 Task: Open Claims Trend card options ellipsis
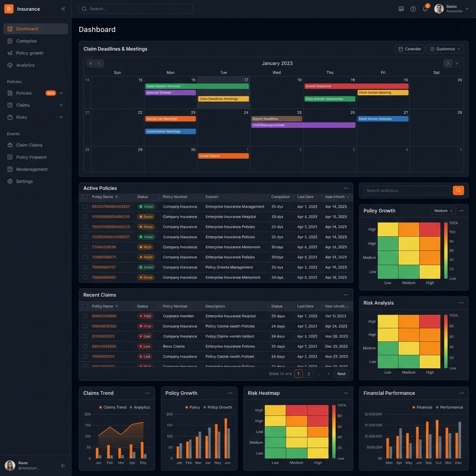click(x=147, y=393)
